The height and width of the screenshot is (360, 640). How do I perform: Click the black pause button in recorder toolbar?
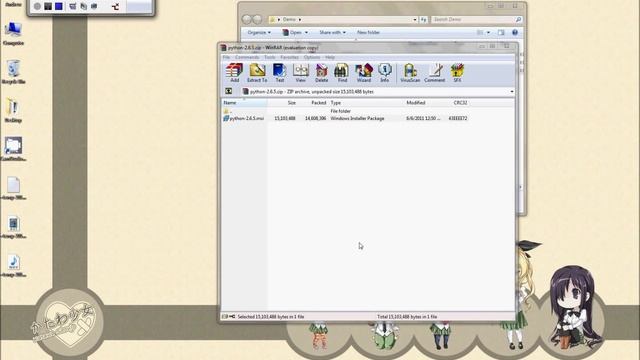click(x=48, y=6)
